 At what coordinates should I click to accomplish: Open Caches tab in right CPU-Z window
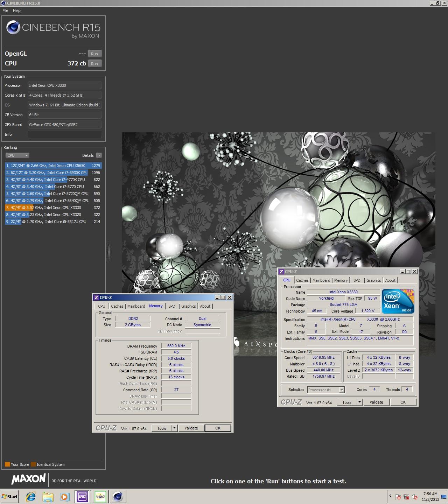tap(302, 280)
